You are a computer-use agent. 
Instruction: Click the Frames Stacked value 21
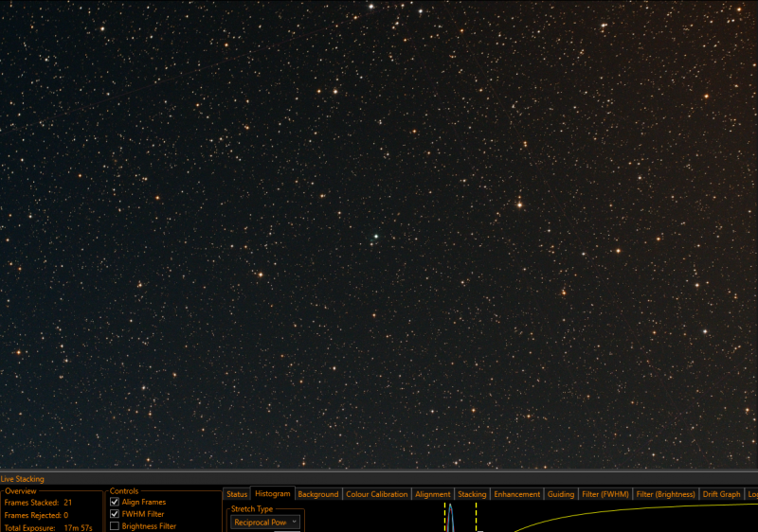tap(67, 503)
